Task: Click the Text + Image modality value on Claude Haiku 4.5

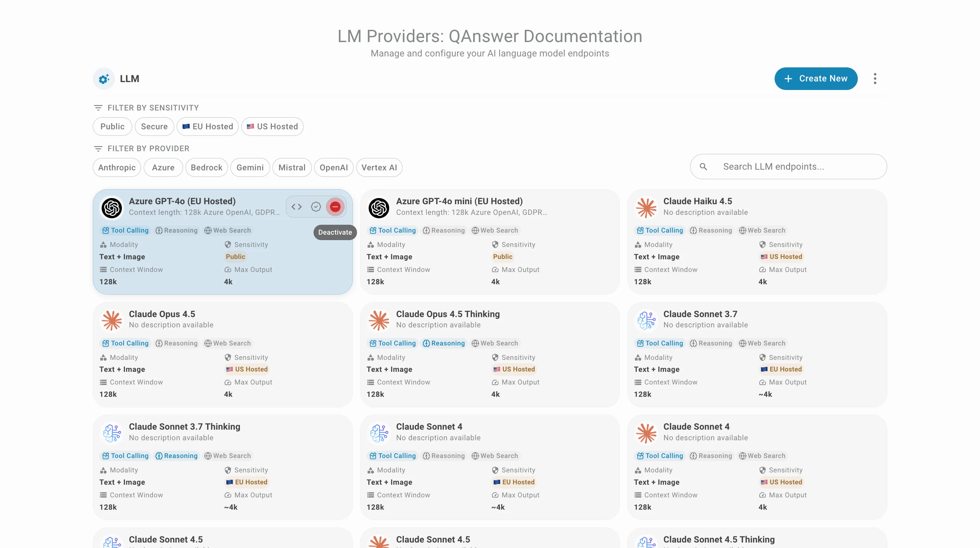Action: (657, 257)
